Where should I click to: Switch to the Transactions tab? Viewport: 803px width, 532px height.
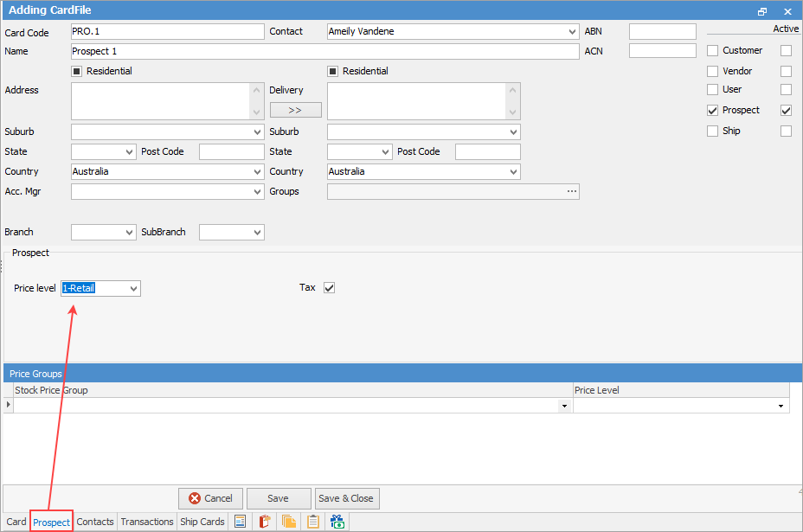(x=147, y=522)
